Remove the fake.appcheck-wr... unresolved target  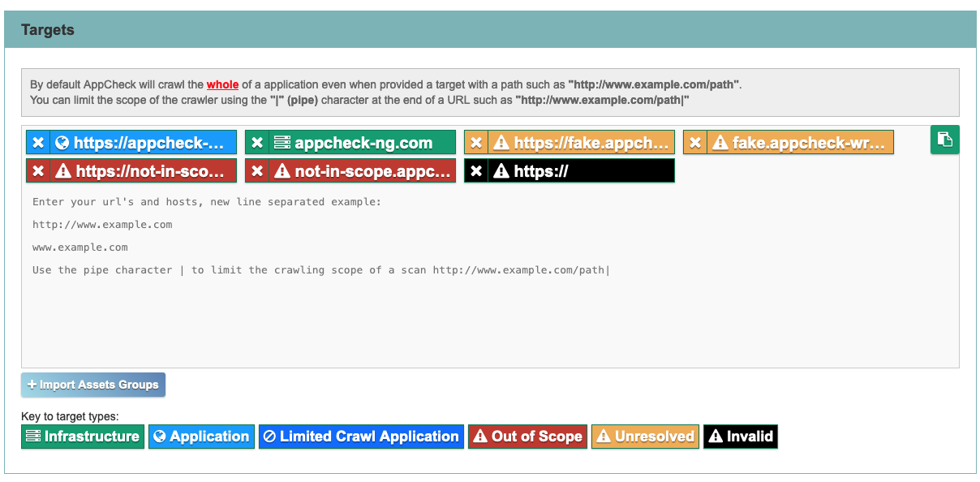click(694, 143)
